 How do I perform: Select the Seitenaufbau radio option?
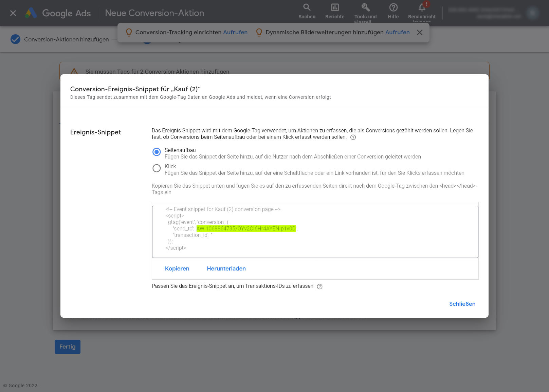[157, 152]
